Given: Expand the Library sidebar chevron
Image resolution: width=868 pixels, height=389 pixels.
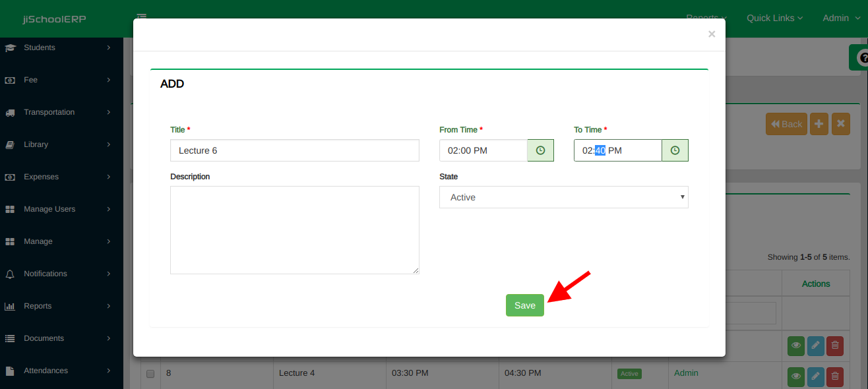Looking at the screenshot, I should pos(109,144).
